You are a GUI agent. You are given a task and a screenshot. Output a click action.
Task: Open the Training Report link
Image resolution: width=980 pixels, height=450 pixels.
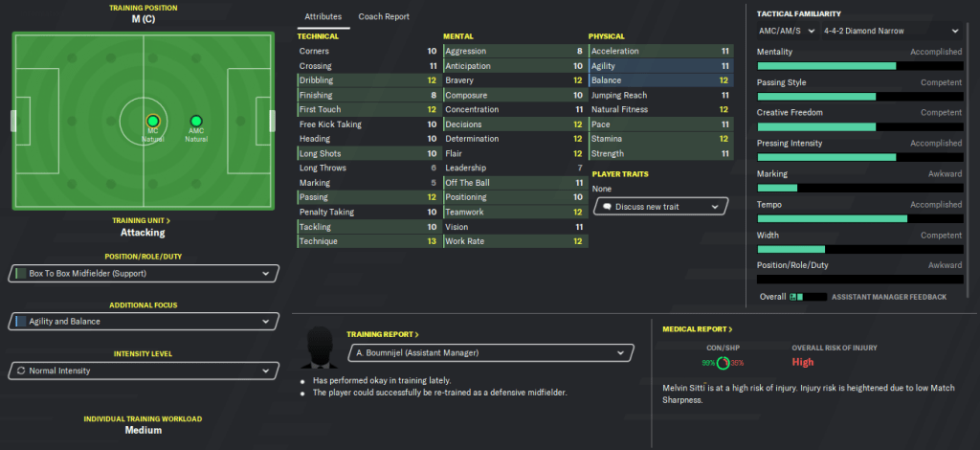tap(383, 334)
